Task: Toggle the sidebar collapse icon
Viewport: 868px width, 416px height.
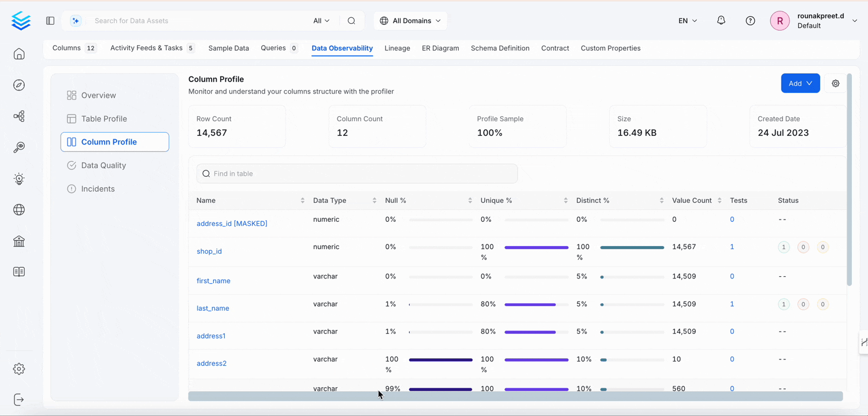Action: pyautogui.click(x=50, y=21)
